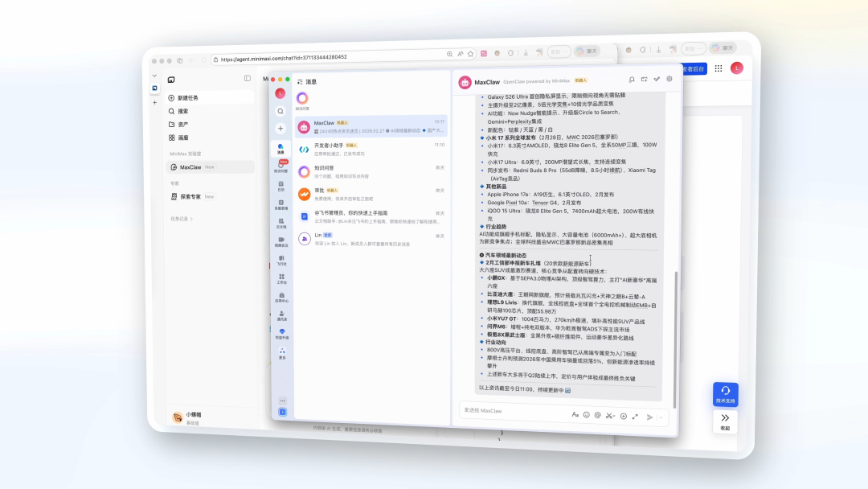This screenshot has width=868, height=489.
Task: Click the plus button in Feishu sidebar
Action: pos(280,129)
